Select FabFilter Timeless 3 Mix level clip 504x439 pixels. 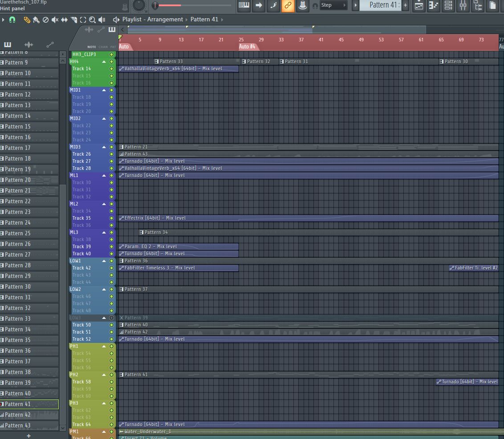tap(179, 268)
